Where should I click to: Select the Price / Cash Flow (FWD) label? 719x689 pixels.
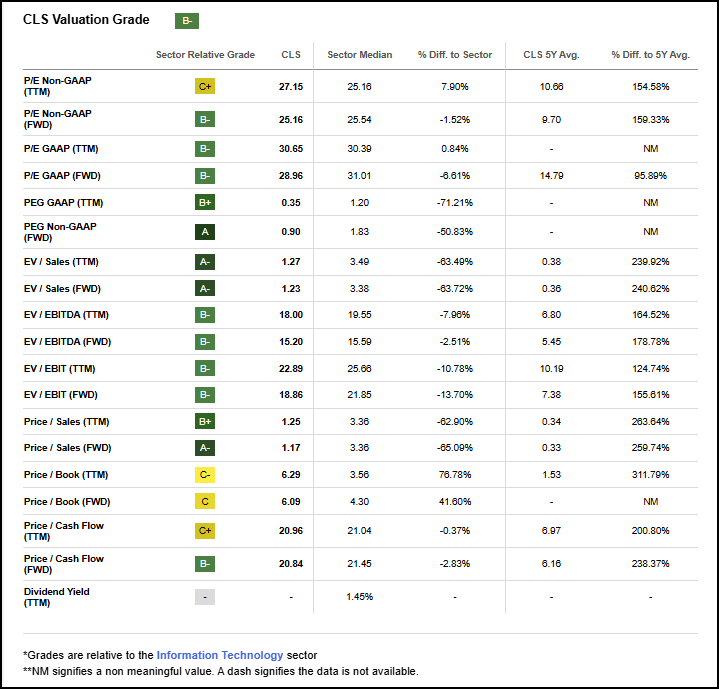pos(64,564)
